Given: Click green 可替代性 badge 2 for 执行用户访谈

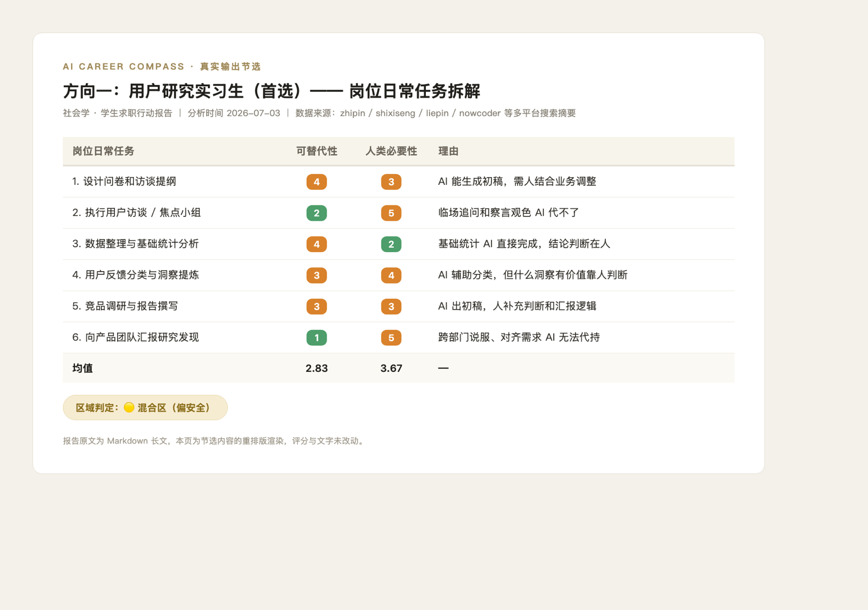Looking at the screenshot, I should [317, 213].
